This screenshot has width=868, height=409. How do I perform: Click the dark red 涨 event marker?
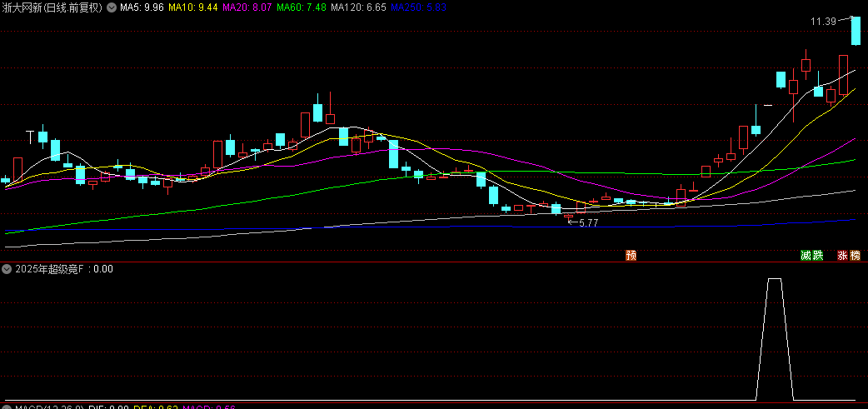click(842, 255)
